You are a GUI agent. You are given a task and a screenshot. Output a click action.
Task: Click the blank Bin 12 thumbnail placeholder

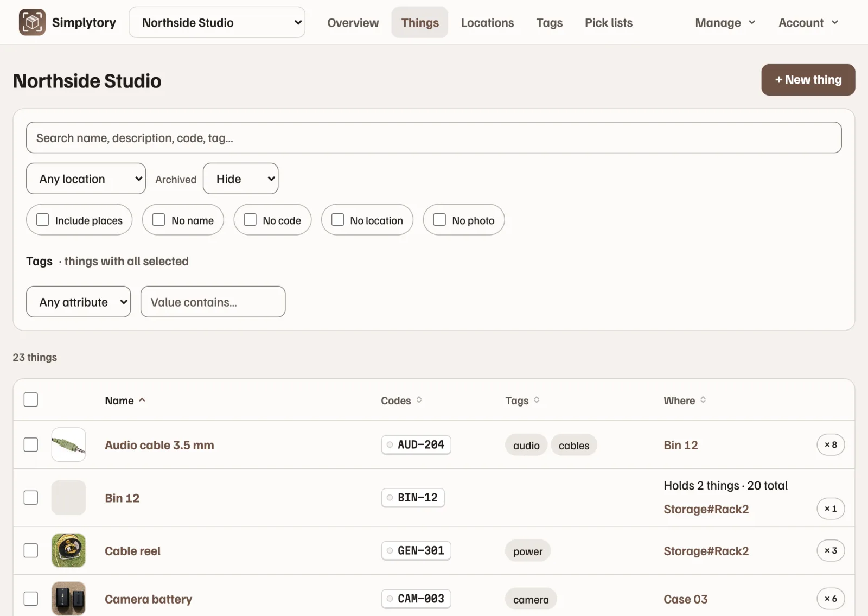pos(68,497)
